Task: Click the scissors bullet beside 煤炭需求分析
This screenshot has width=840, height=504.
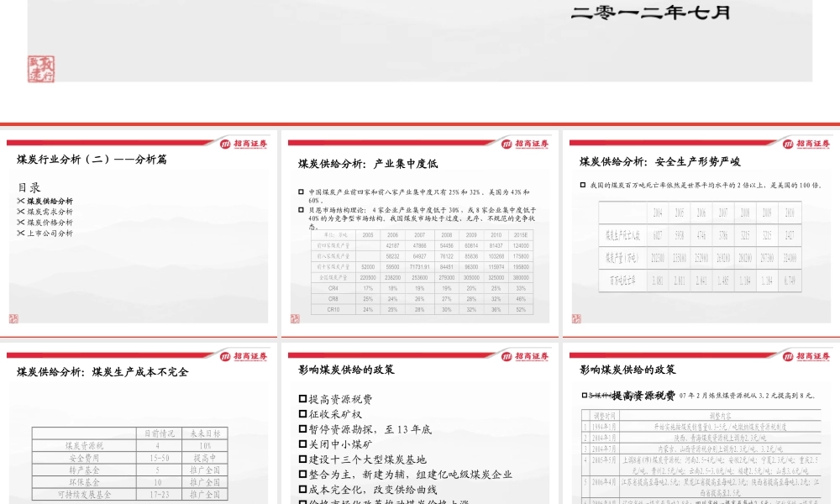Action: (x=20, y=212)
